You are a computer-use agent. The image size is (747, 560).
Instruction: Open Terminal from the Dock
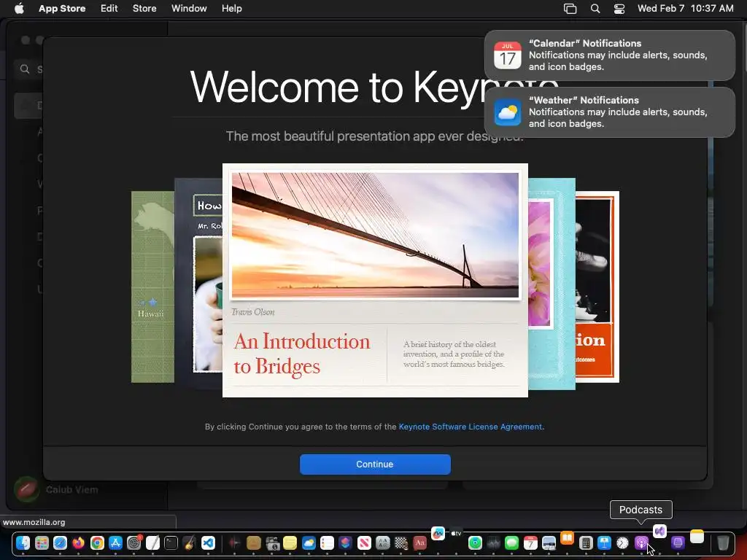click(x=171, y=542)
